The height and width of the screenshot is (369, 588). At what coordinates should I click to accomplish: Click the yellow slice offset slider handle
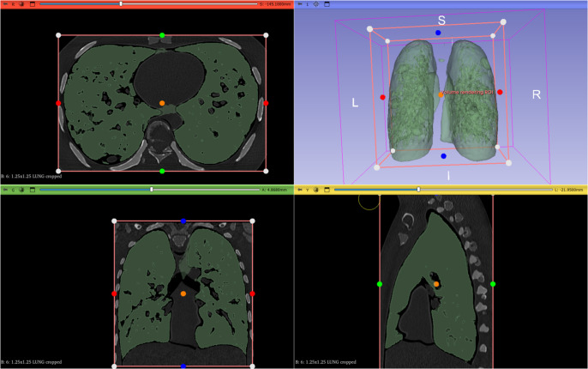point(418,190)
